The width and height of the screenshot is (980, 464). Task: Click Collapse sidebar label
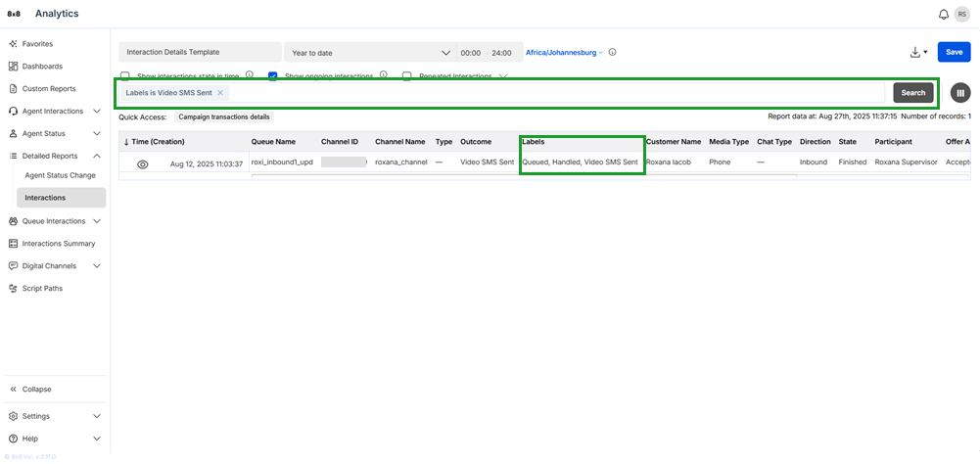pos(37,389)
